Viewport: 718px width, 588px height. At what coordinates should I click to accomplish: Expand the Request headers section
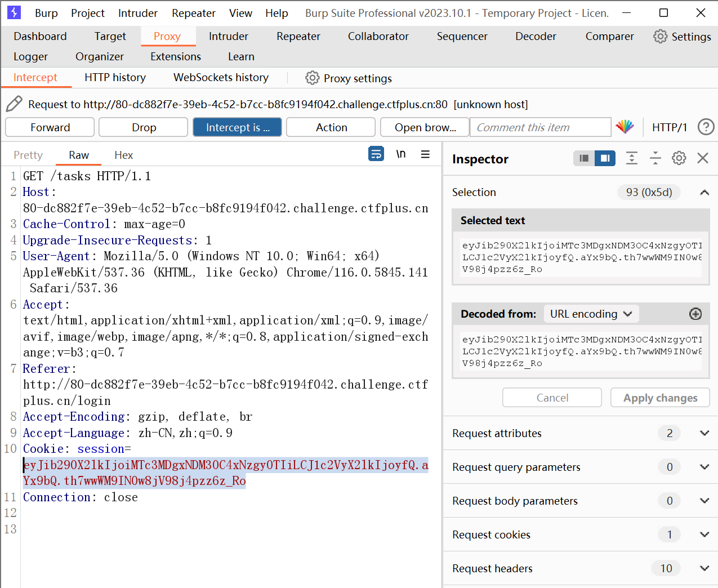704,568
